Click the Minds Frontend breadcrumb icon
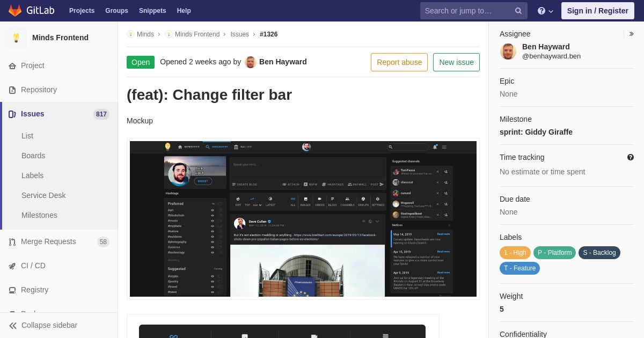Image resolution: width=644 pixels, height=338 pixels. click(x=169, y=34)
